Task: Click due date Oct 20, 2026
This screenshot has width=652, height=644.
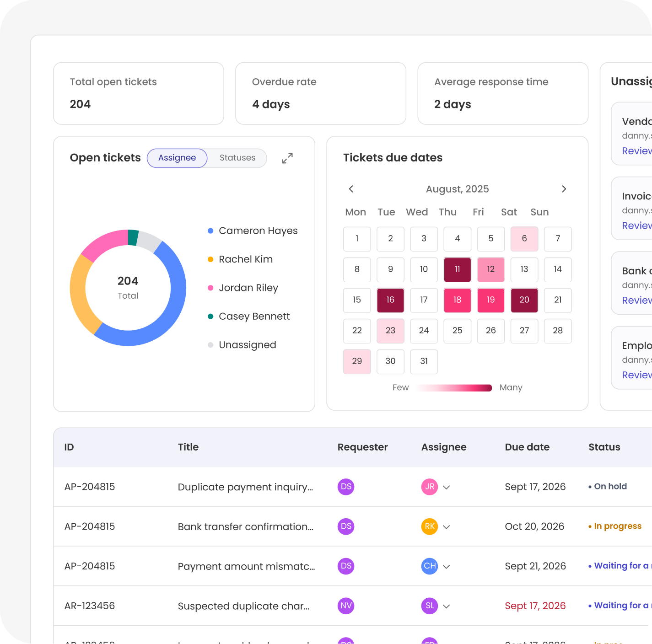Action: 534,526
